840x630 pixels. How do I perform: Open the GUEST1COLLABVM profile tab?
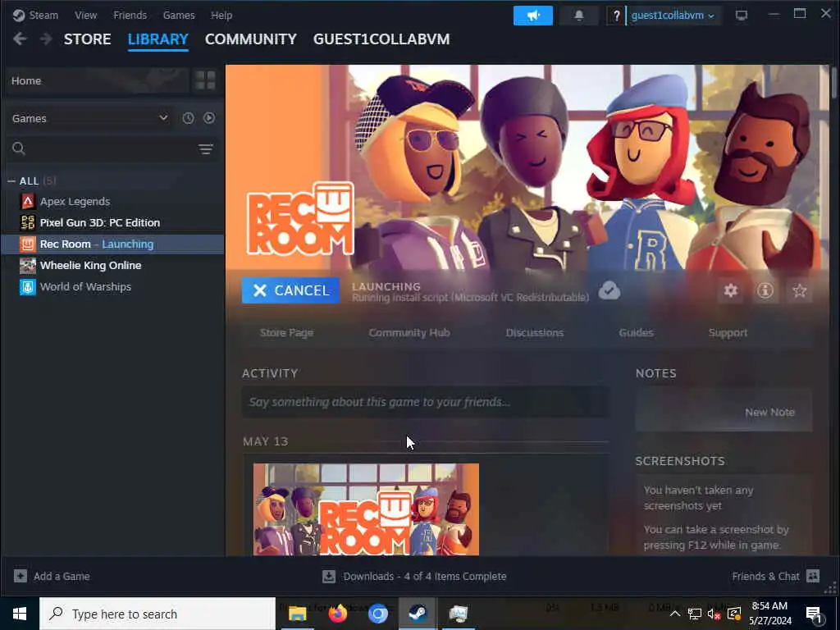click(381, 39)
